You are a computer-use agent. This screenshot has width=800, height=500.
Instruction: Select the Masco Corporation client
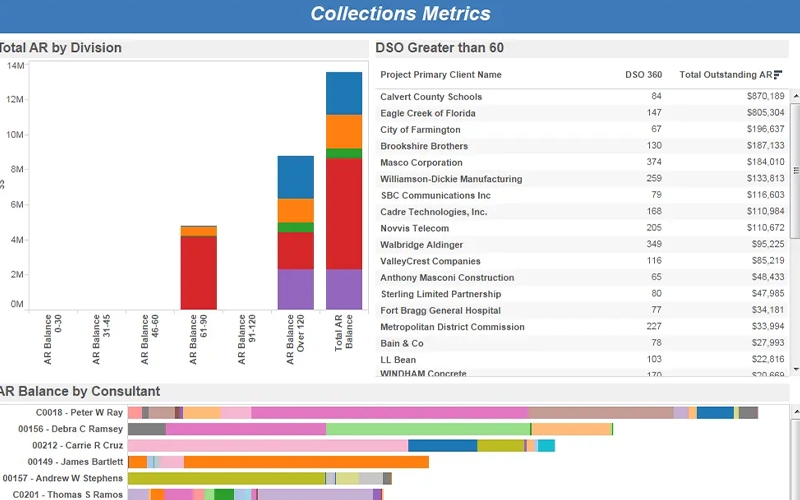pyautogui.click(x=421, y=162)
